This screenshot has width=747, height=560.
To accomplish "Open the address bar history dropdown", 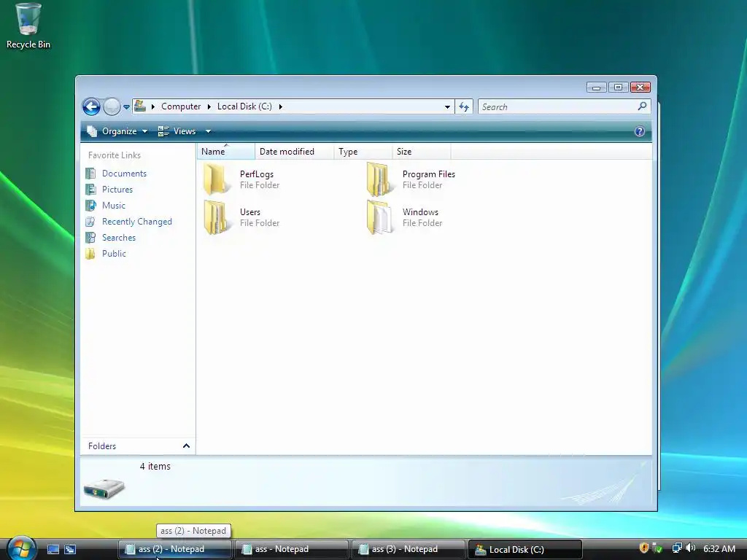I will point(447,106).
